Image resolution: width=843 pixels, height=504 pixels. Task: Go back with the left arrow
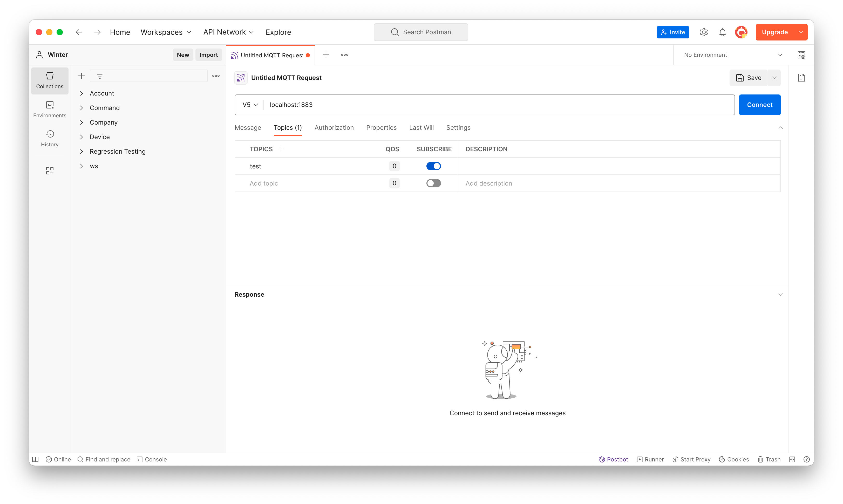coord(79,32)
